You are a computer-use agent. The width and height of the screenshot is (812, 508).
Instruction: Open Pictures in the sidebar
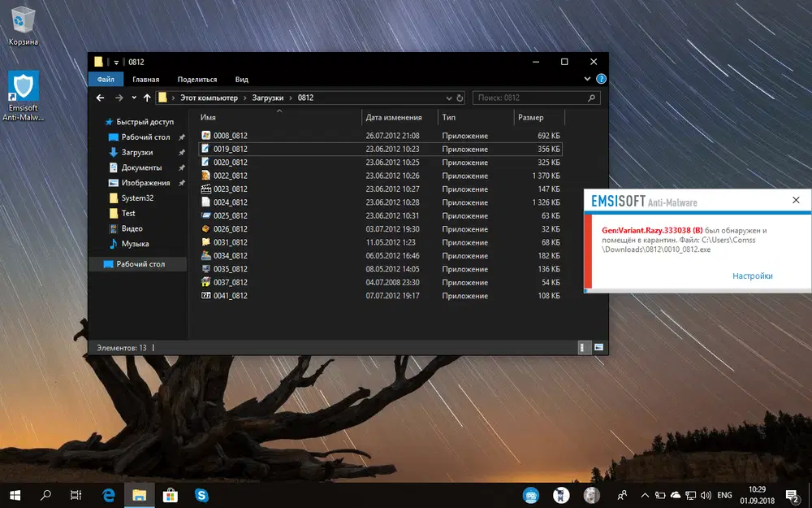pos(145,182)
